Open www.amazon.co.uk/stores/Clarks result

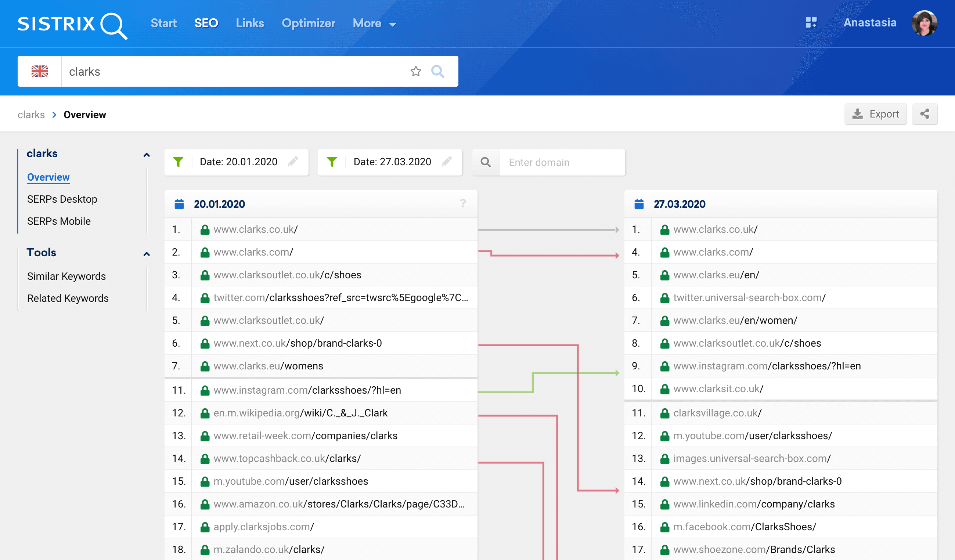[x=339, y=504]
